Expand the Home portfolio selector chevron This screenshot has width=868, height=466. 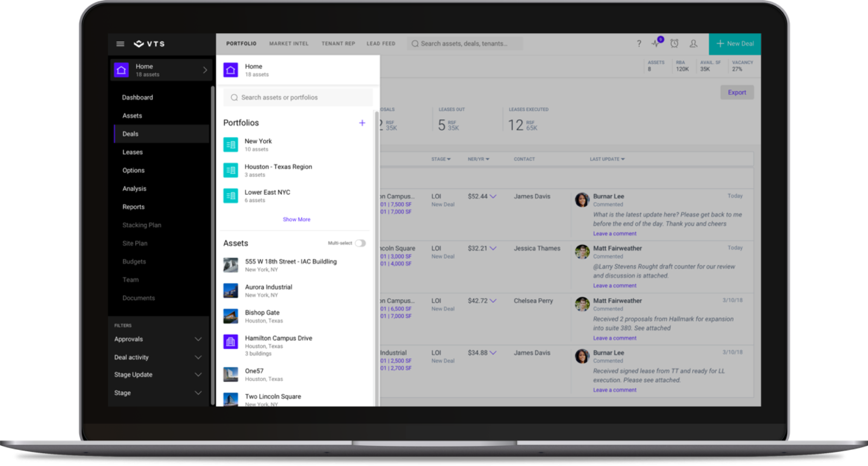pos(205,70)
